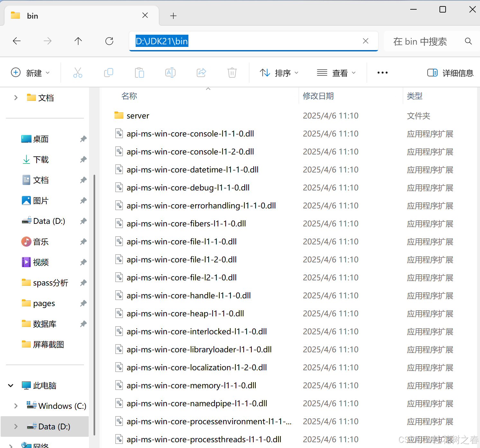Image resolution: width=480 pixels, height=448 pixels.
Task: Paste from clipboard using Paste icon
Action: coord(139,72)
